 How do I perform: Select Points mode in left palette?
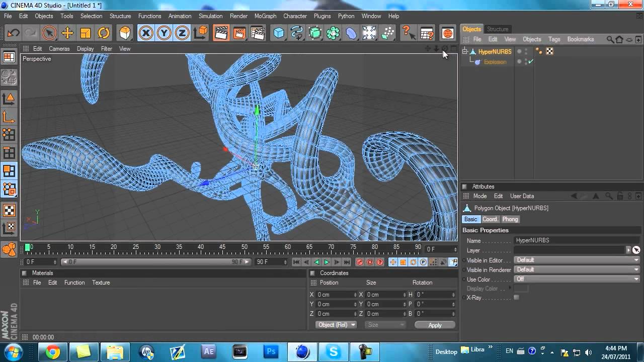(9, 134)
